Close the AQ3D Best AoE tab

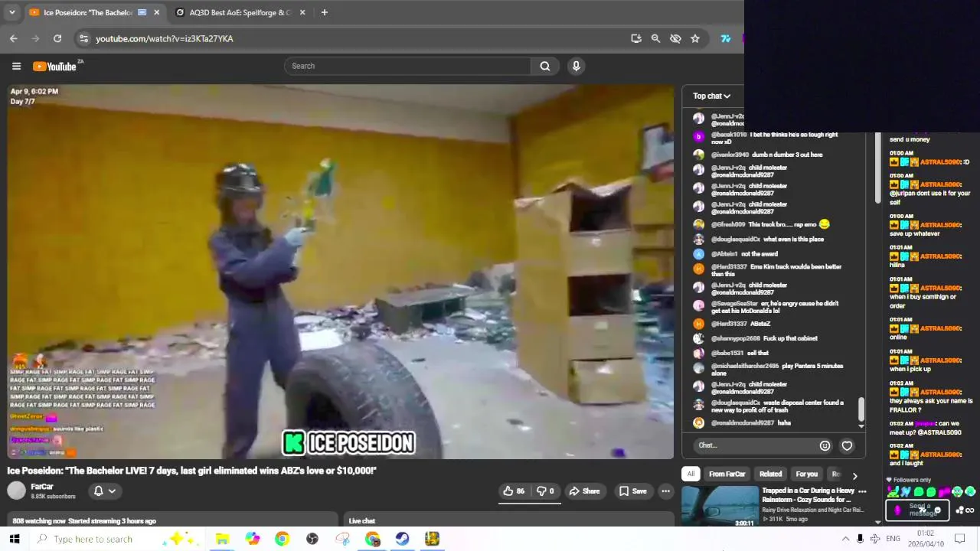302,12
